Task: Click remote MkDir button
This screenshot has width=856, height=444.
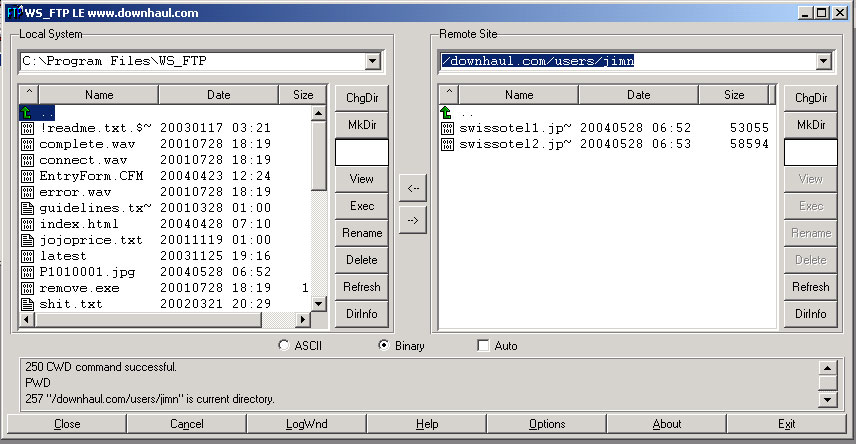Action: [811, 125]
